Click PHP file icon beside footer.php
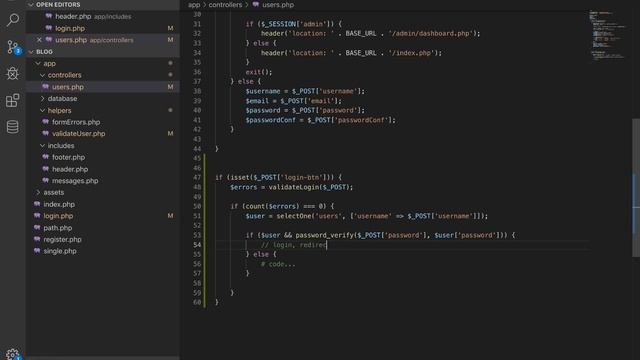Image resolution: width=640 pixels, height=360 pixels. [x=45, y=157]
